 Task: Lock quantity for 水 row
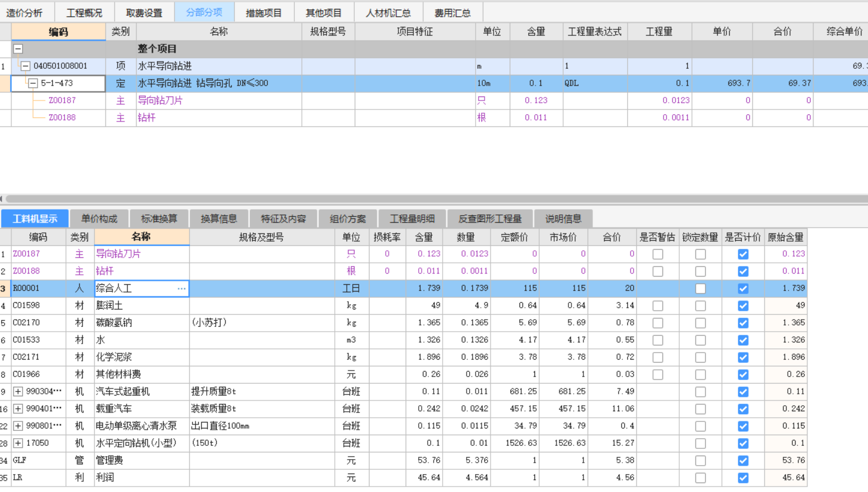click(x=700, y=341)
